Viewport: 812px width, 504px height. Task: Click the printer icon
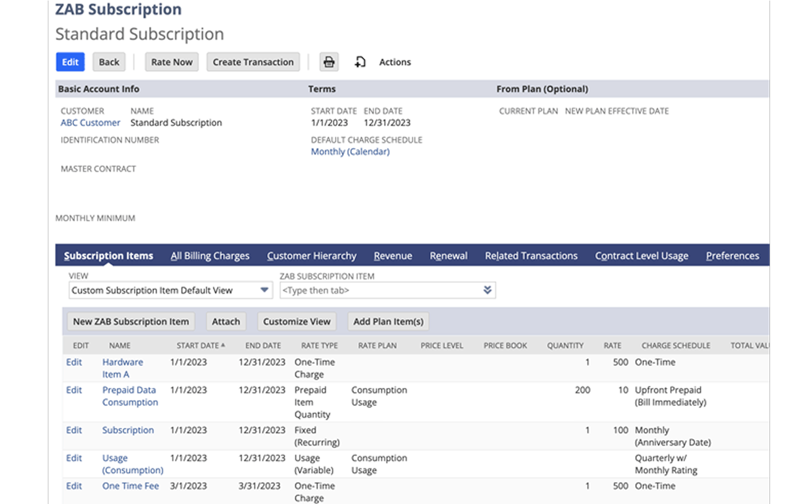329,62
